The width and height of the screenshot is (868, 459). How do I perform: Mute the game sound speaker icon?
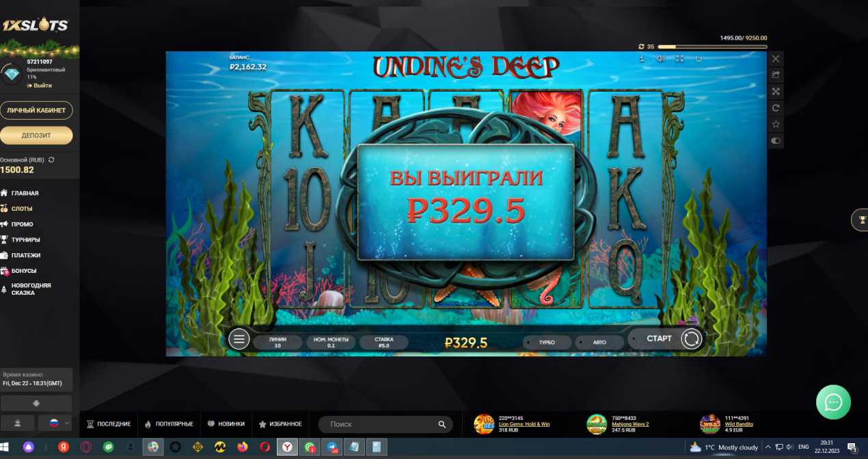660,59
